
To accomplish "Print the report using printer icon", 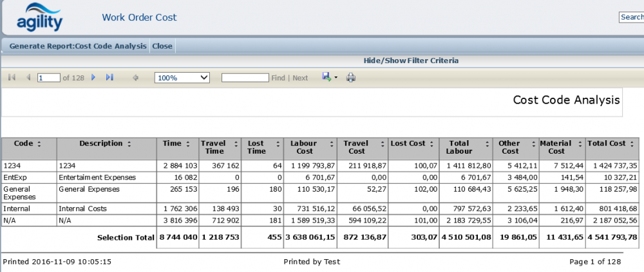I will click(x=351, y=78).
